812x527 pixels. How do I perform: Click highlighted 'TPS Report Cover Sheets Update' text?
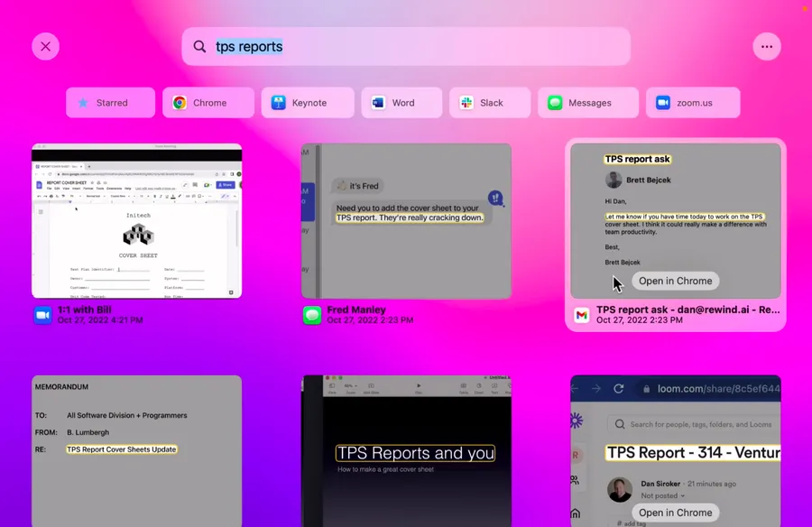pyautogui.click(x=122, y=449)
